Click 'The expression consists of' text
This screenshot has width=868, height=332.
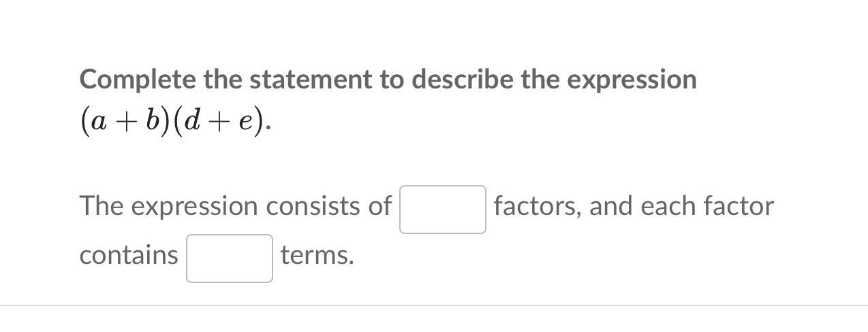pos(235,206)
